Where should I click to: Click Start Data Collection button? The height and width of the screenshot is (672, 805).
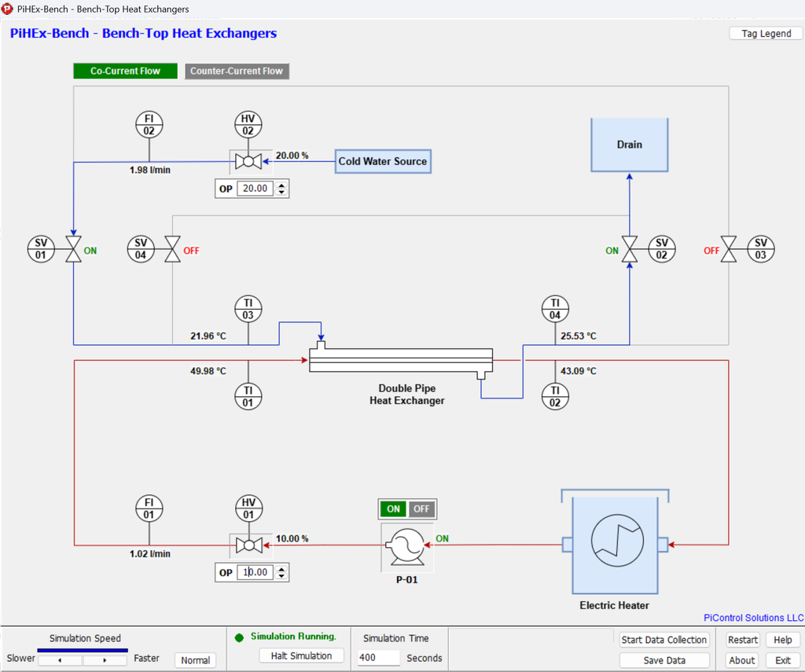pos(663,640)
